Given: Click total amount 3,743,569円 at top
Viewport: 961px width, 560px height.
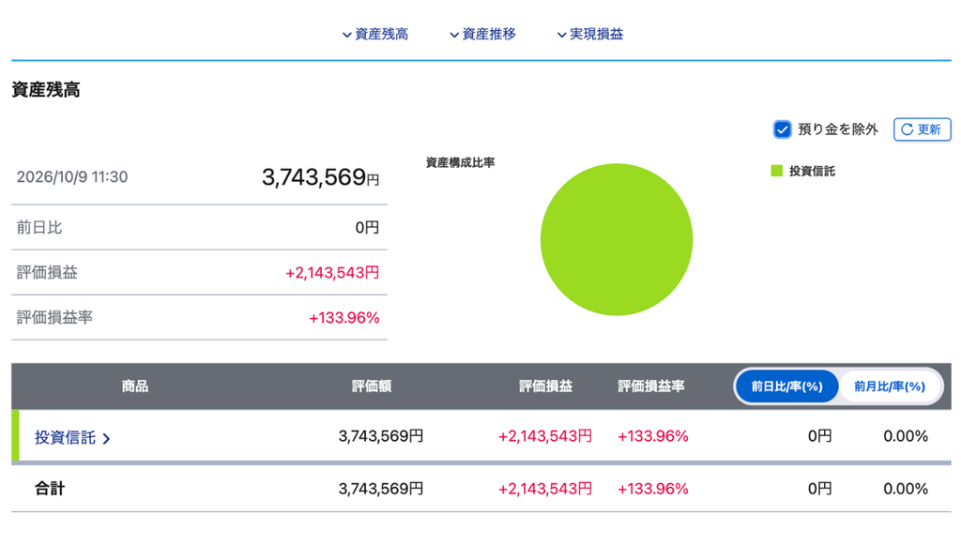Looking at the screenshot, I should [x=321, y=177].
